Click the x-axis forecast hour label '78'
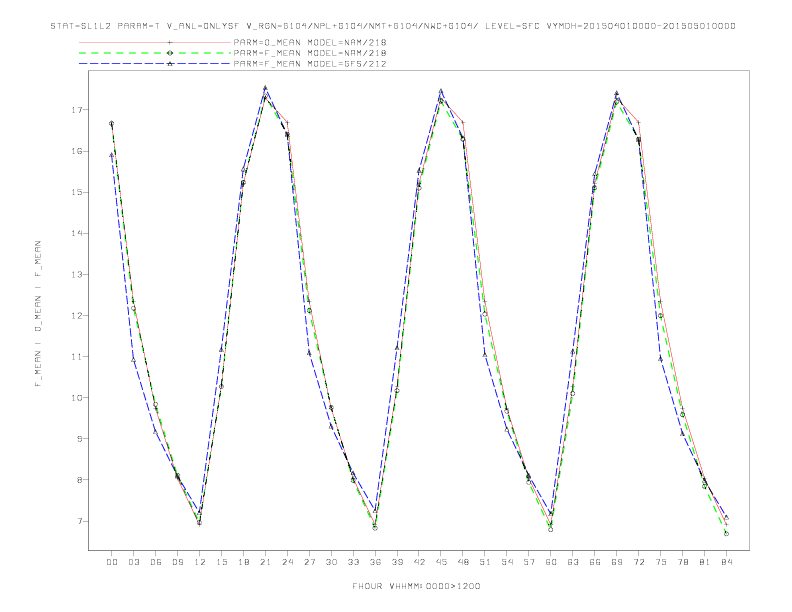 coord(683,562)
